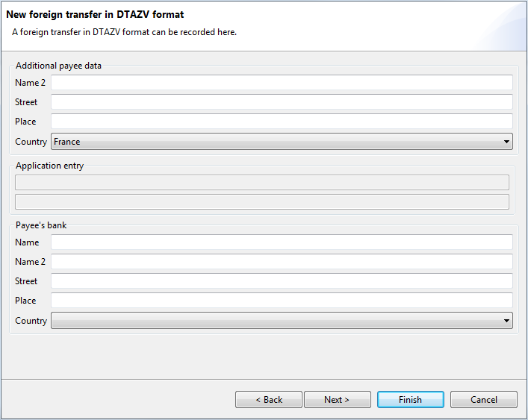This screenshot has width=528, height=420.
Task: Click the Application entry group label
Action: 49,166
